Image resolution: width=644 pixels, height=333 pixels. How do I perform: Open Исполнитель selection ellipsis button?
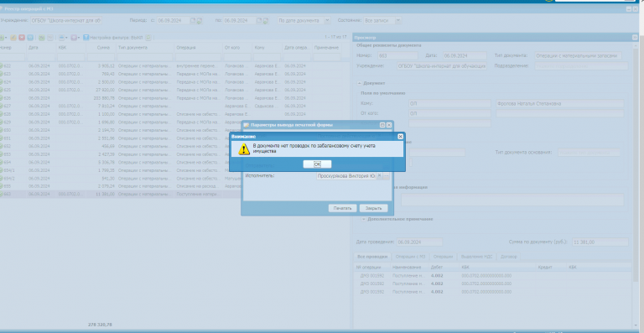pyautogui.click(x=386, y=176)
